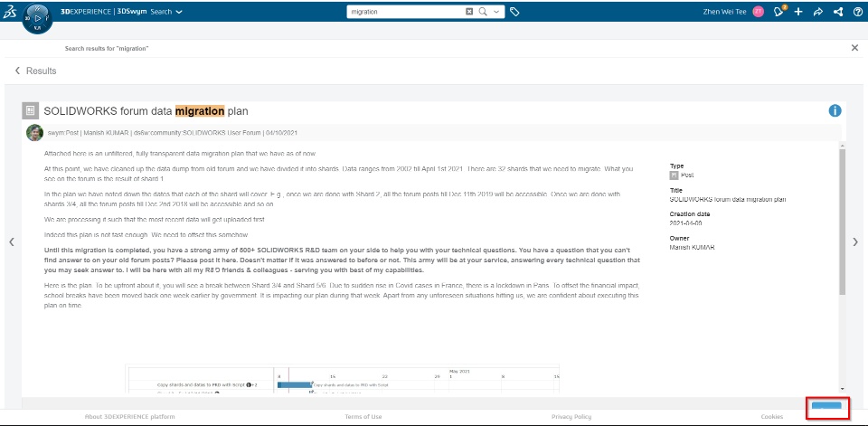Click the Share arrow icon
Screen dimensions: 868x426
tap(818, 12)
